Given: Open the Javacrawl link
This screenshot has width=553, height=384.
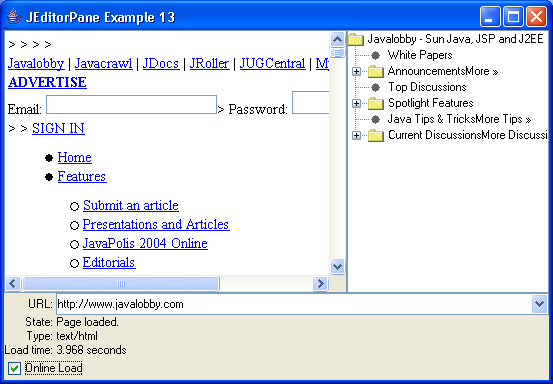Looking at the screenshot, I should pos(103,63).
